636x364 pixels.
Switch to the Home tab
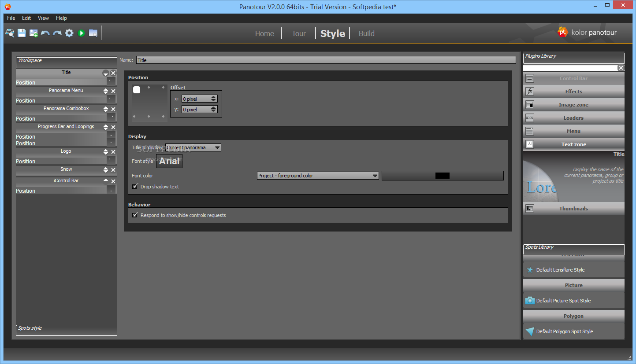coord(264,33)
